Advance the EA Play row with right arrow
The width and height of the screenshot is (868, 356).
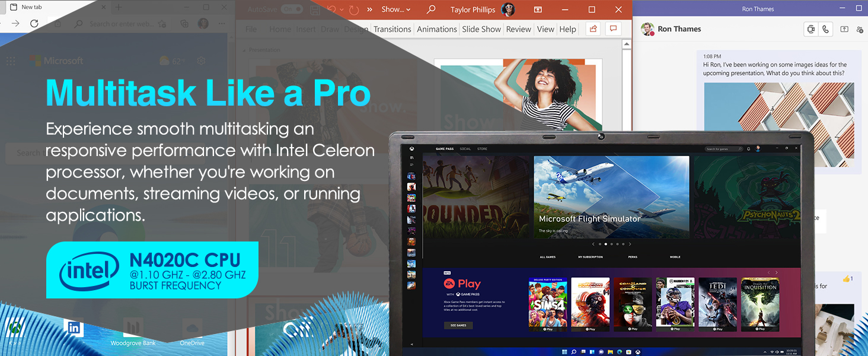coord(777,272)
